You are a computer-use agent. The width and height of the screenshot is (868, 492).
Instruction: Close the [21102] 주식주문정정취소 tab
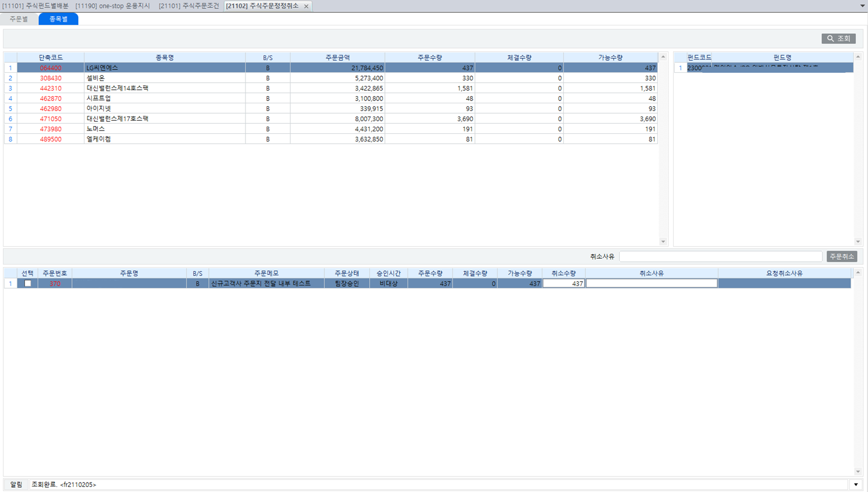point(306,6)
